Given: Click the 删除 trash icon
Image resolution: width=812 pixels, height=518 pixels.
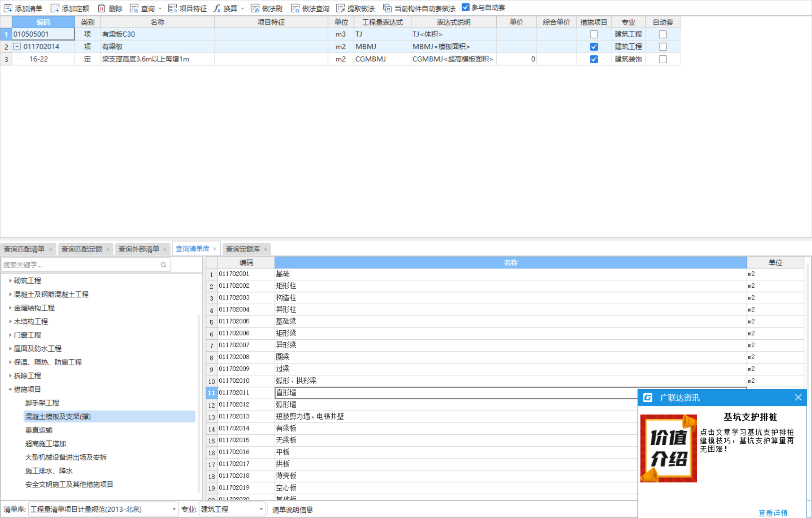Looking at the screenshot, I should click(101, 8).
